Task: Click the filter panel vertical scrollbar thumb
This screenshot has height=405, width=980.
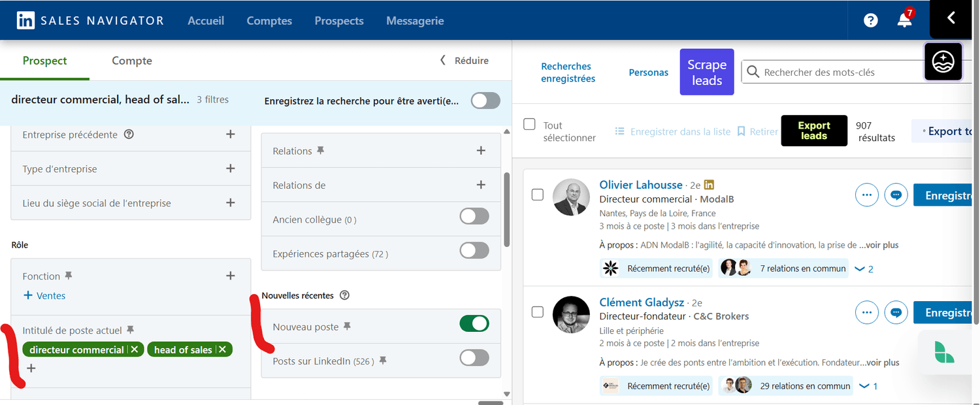Action: pos(507,209)
